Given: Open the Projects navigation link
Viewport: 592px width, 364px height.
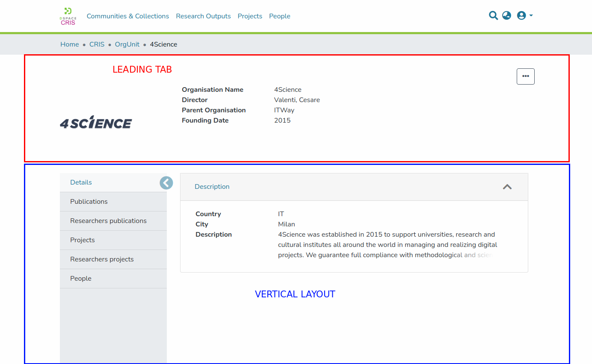Looking at the screenshot, I should click(x=250, y=16).
